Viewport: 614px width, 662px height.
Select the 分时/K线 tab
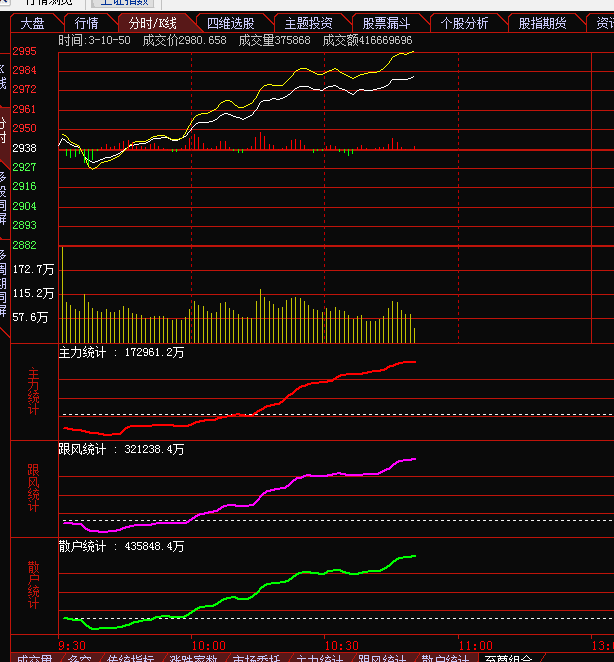pyautogui.click(x=152, y=23)
